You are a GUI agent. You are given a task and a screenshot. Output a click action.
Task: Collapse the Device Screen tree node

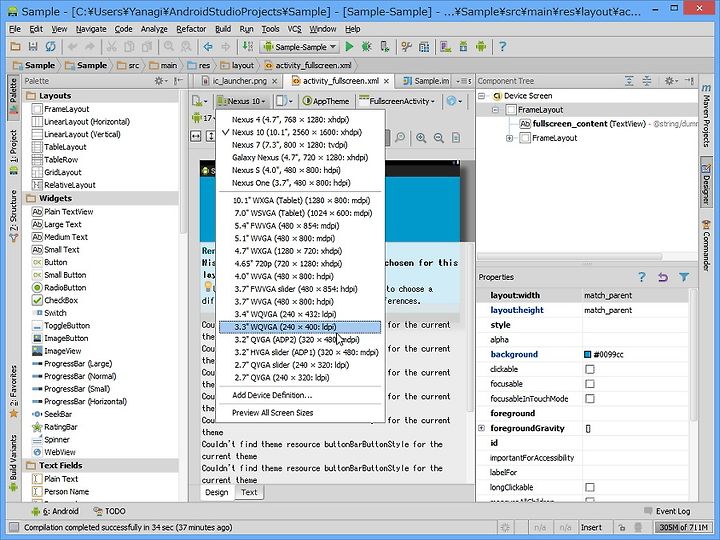(481, 96)
